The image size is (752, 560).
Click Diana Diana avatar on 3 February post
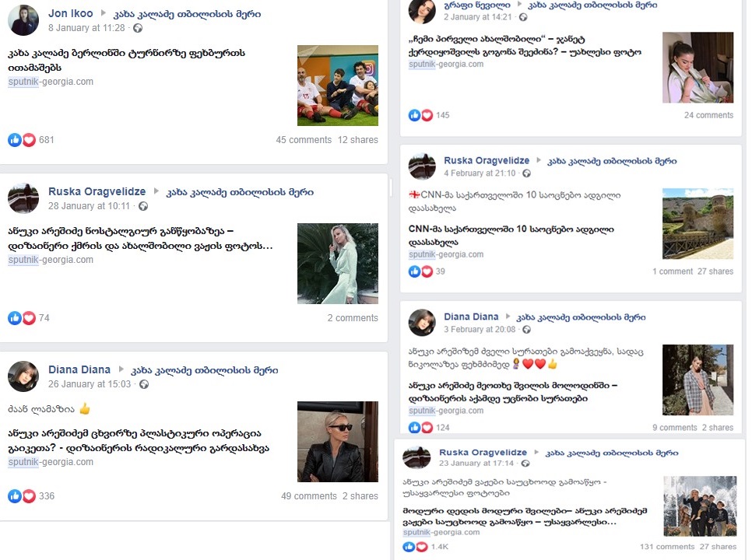[422, 323]
